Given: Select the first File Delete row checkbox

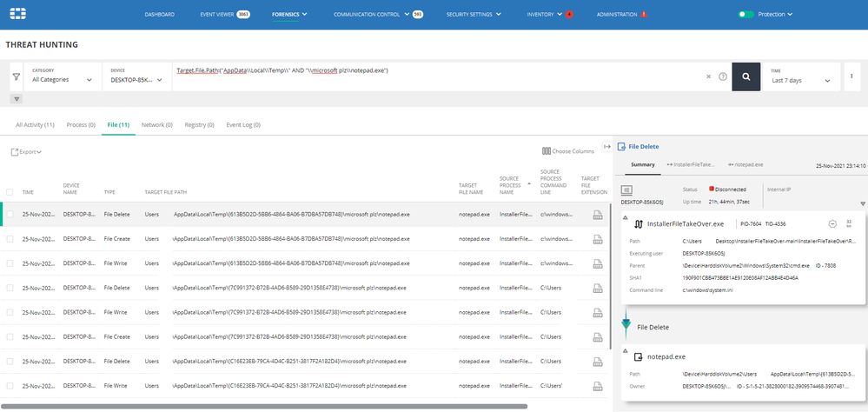Looking at the screenshot, I should [x=10, y=214].
